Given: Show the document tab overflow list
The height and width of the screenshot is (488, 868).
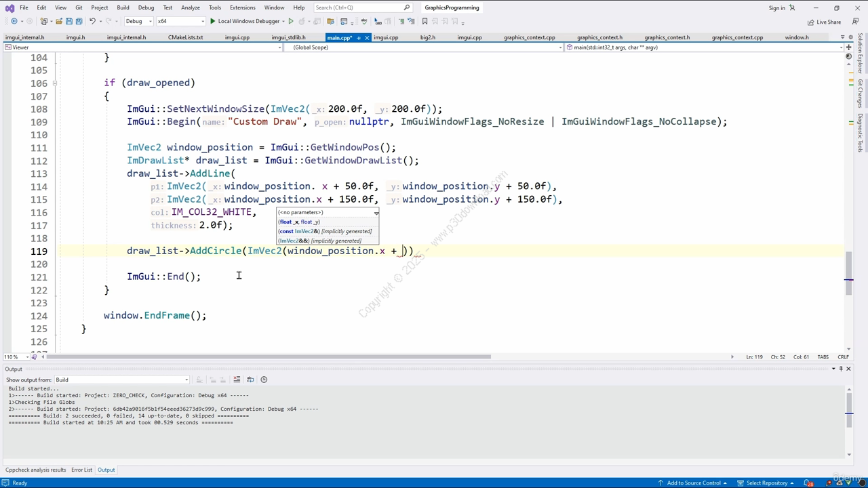Looking at the screenshot, I should 843,37.
